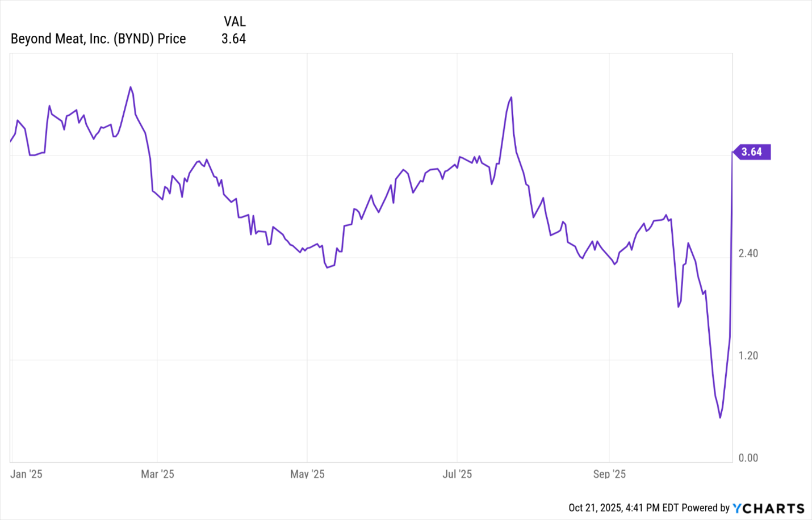Click the Oct 21, 2025 timestamp

point(623,508)
